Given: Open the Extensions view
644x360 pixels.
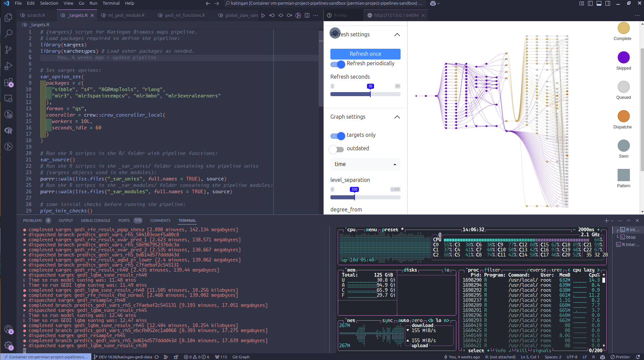Looking at the screenshot, I should (8, 82).
